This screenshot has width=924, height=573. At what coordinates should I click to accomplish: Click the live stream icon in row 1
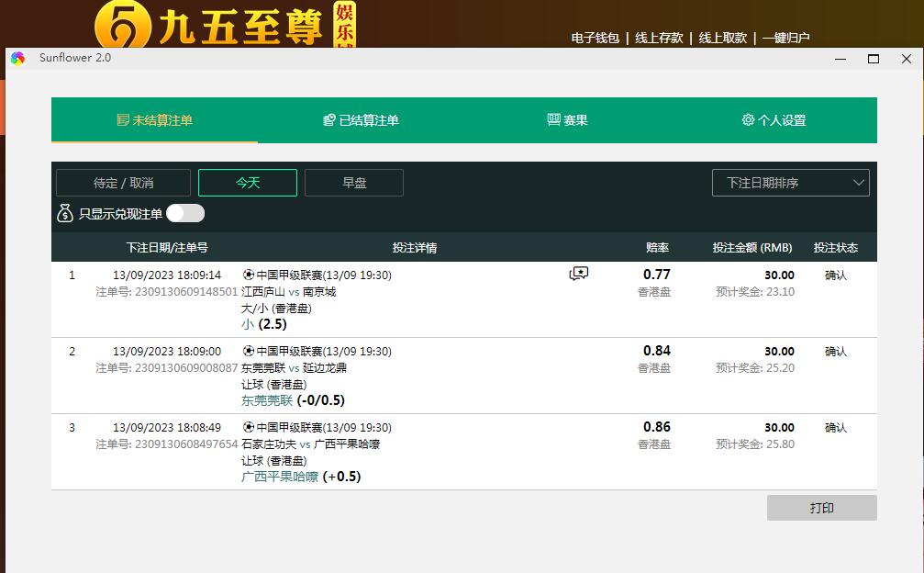click(579, 274)
